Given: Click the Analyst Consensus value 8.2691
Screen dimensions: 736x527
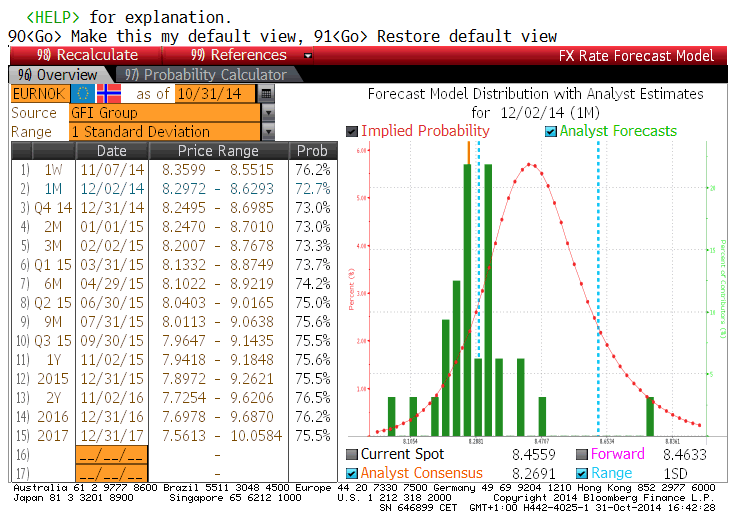Looking at the screenshot, I should pos(534,473).
